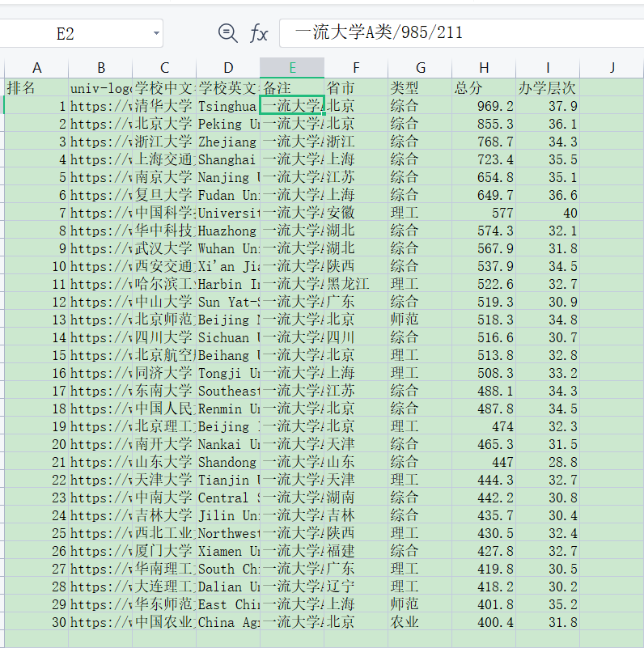The width and height of the screenshot is (644, 648).
Task: Click the total score cell 400.4
Action: tap(484, 621)
